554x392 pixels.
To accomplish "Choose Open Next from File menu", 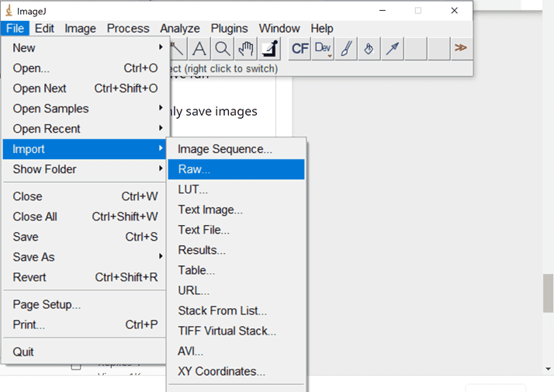I will [x=85, y=88].
